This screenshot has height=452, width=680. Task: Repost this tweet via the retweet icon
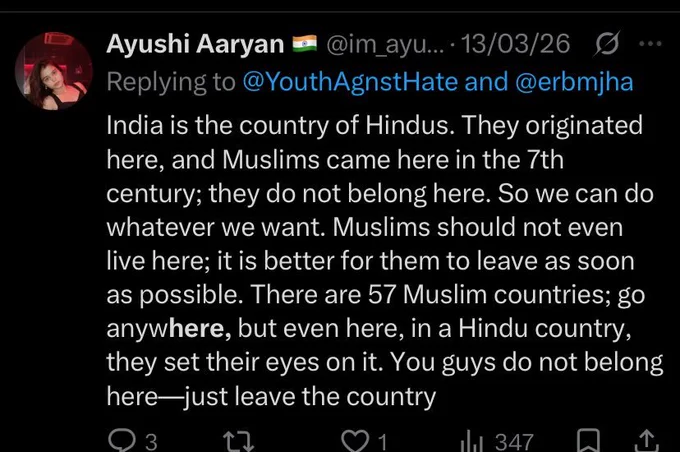[239, 441]
